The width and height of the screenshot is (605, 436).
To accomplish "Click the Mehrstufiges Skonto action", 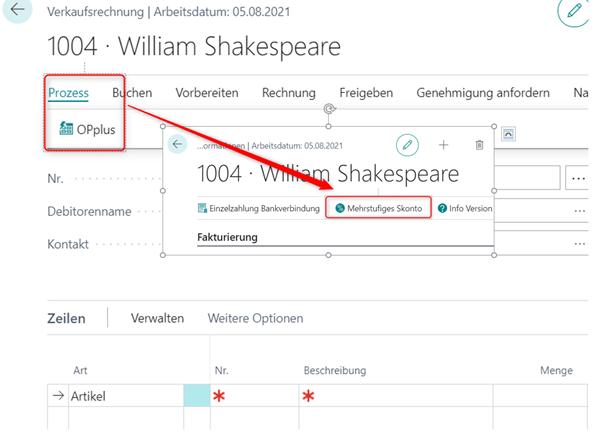I will point(379,208).
